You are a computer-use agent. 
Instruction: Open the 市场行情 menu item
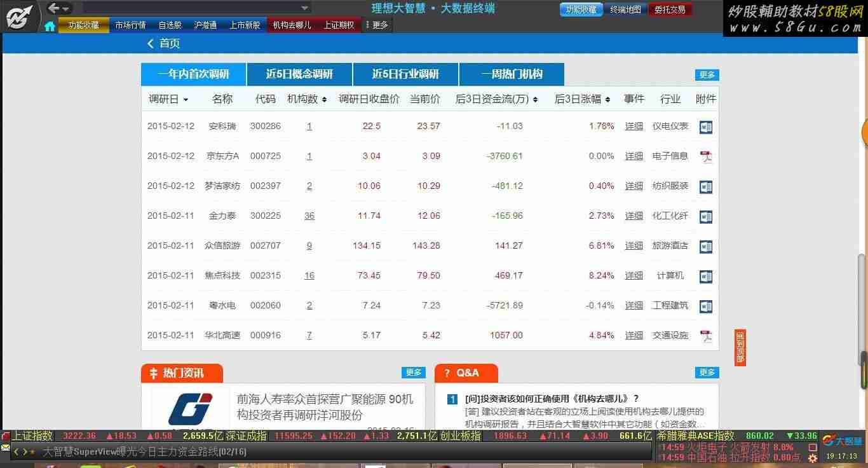(x=130, y=25)
